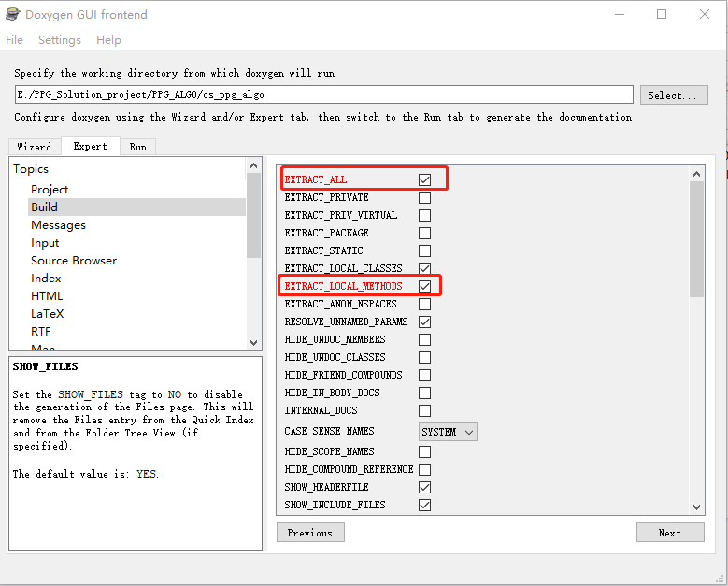Switch to the Run tab

click(138, 147)
